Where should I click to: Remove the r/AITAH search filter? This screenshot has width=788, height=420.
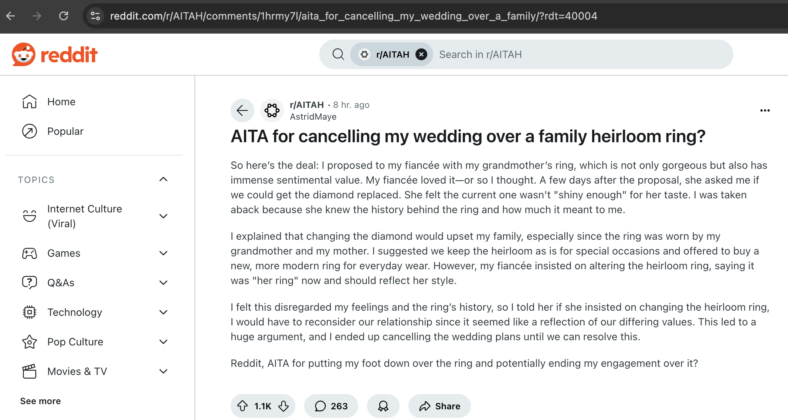(422, 54)
